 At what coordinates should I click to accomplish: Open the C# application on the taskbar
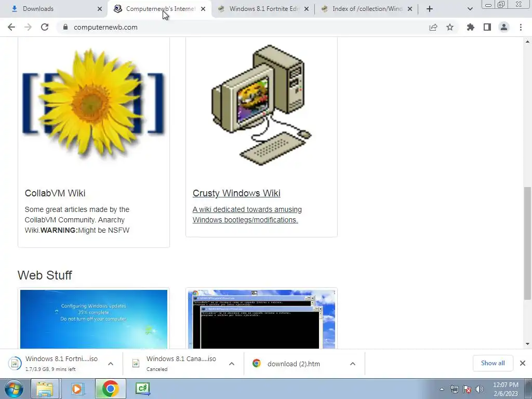[x=142, y=389]
